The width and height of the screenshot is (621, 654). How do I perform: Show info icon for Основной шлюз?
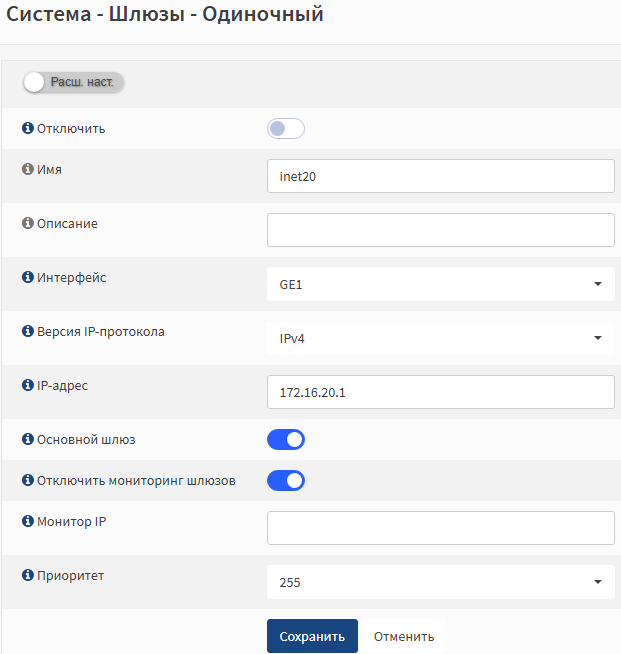point(28,439)
